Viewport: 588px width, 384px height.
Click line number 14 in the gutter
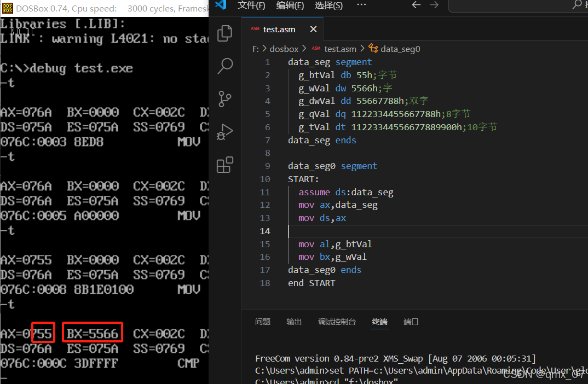point(265,231)
